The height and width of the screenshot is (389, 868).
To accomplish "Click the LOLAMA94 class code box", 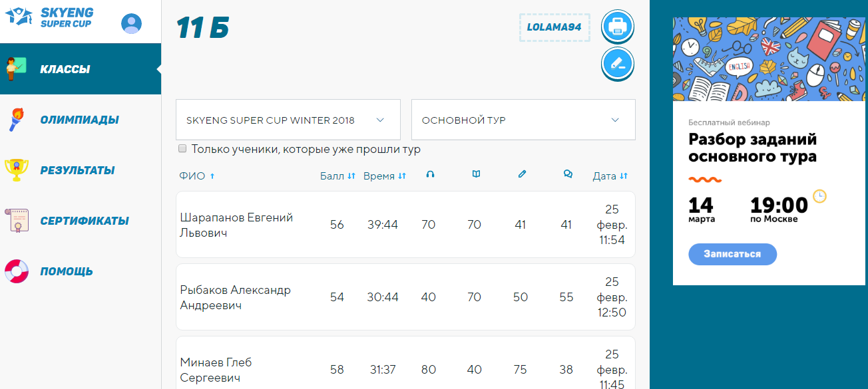I will pyautogui.click(x=554, y=27).
